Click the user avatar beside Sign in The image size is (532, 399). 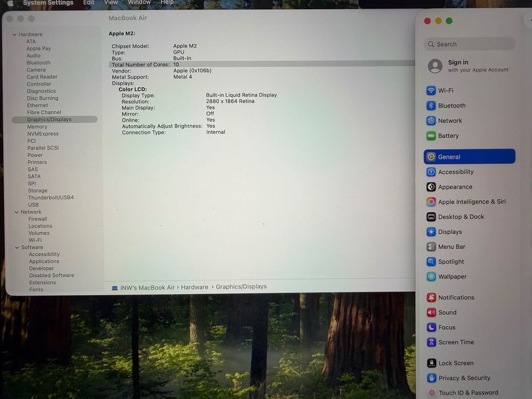click(x=435, y=66)
